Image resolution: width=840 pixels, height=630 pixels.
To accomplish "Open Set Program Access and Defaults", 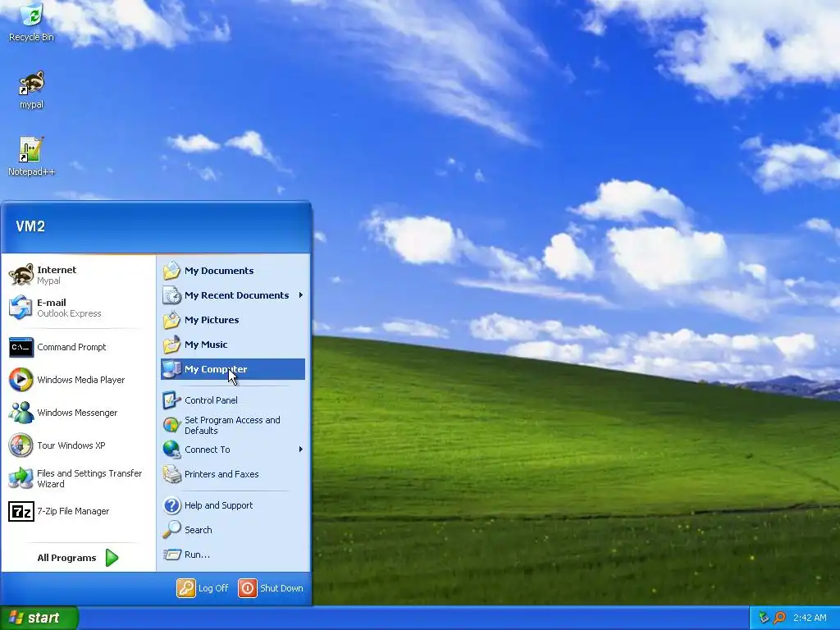I will [233, 425].
